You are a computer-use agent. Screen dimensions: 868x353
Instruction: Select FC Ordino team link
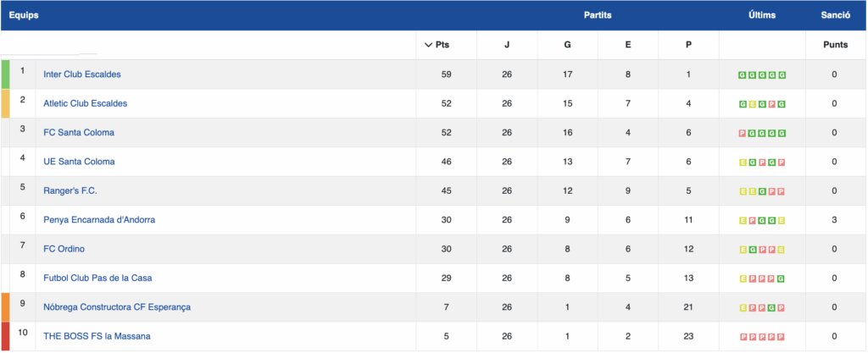pos(64,249)
